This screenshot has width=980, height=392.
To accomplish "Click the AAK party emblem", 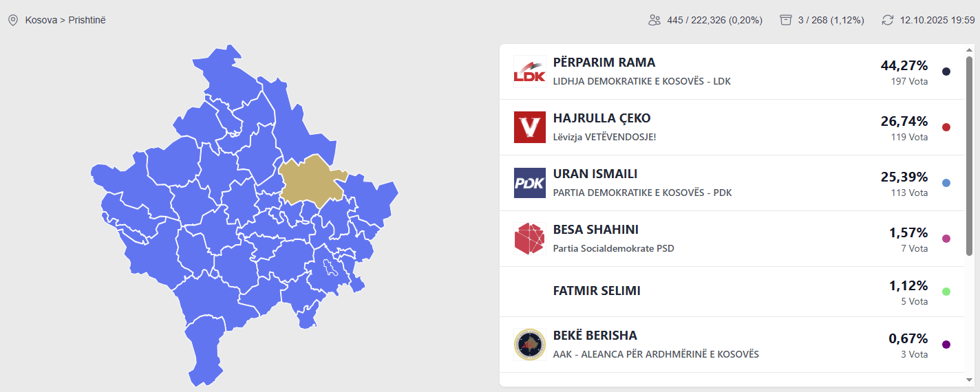I will 529,345.
